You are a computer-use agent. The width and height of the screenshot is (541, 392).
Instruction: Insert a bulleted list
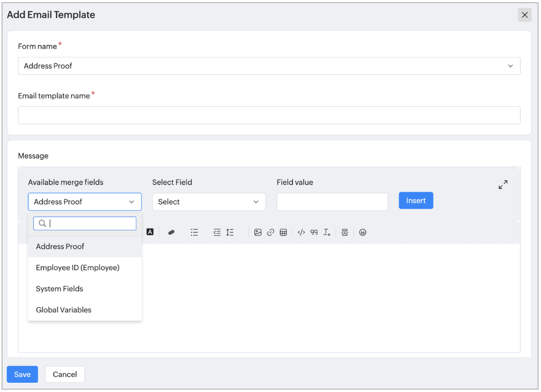(194, 232)
